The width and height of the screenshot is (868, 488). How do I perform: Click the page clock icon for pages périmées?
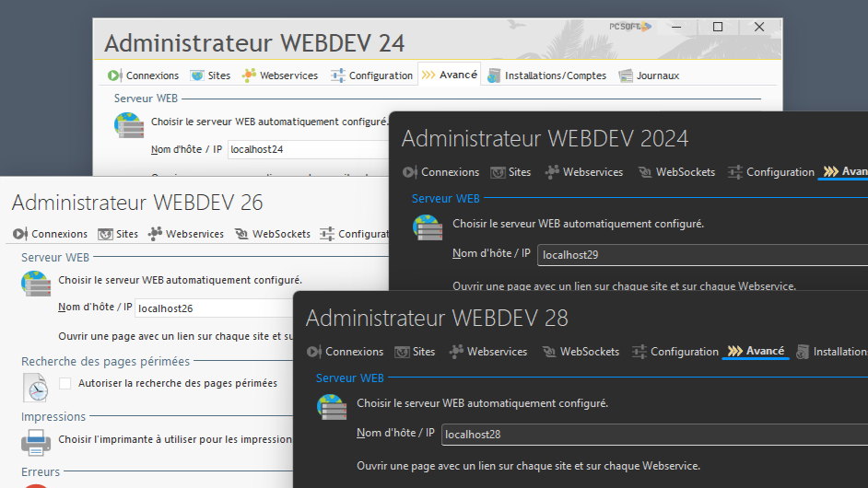pyautogui.click(x=36, y=387)
